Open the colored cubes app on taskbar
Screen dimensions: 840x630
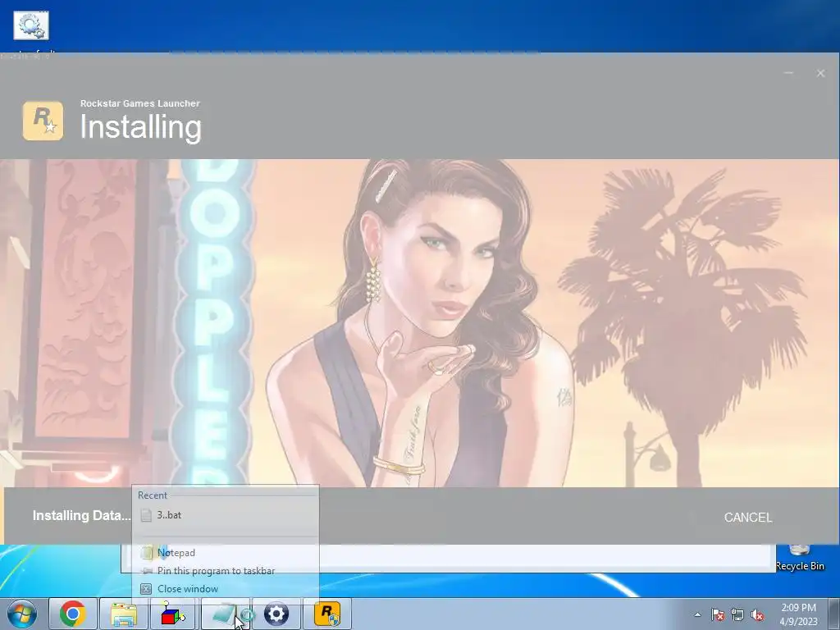point(174,614)
